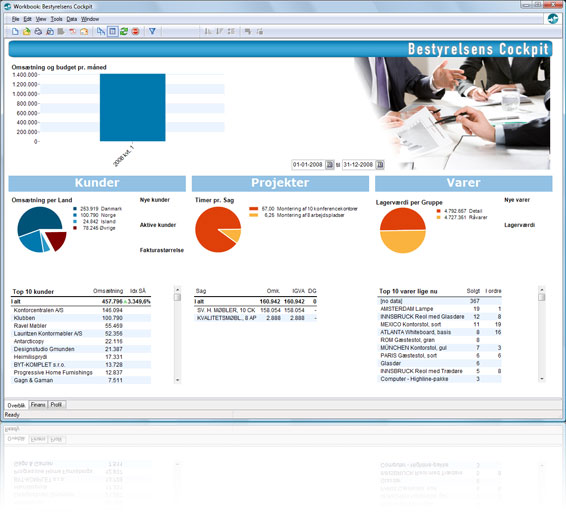
Task: Click the orange home/send toolbar icon
Action: 84,32
